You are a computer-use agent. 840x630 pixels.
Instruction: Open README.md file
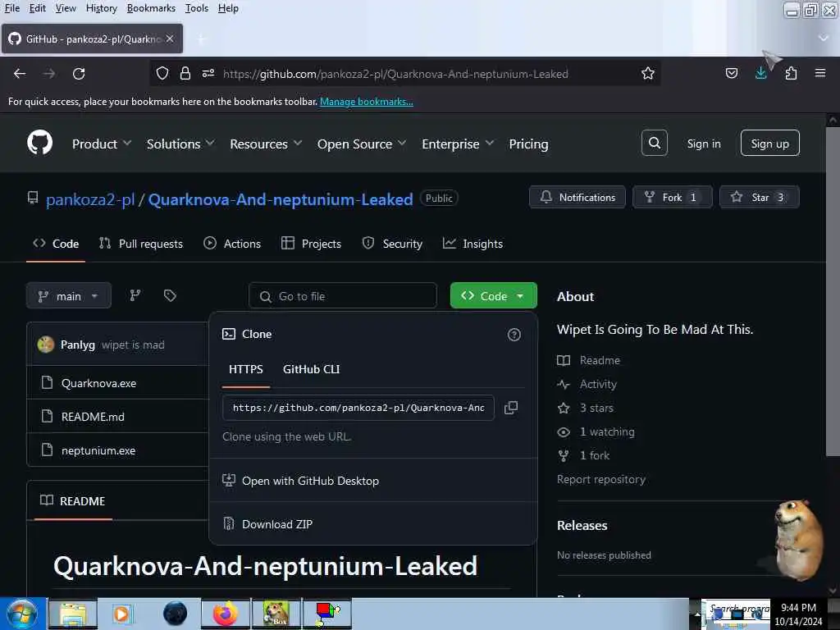93,416
